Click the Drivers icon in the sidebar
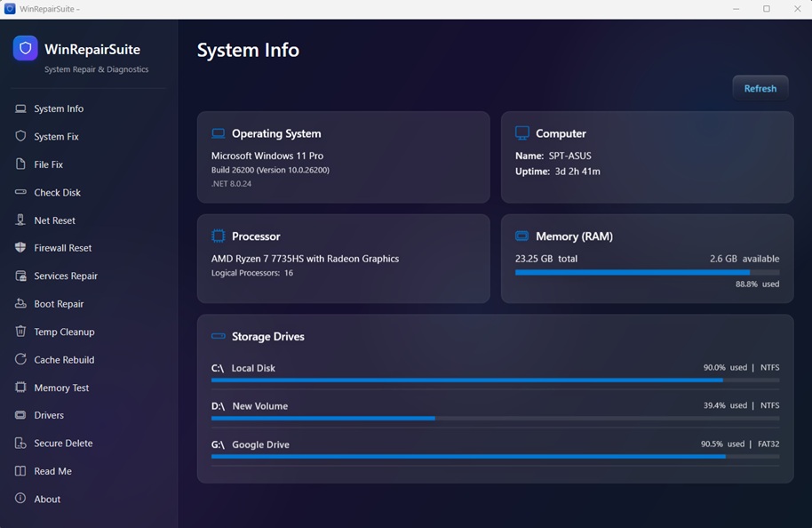This screenshot has width=812, height=528. point(20,414)
